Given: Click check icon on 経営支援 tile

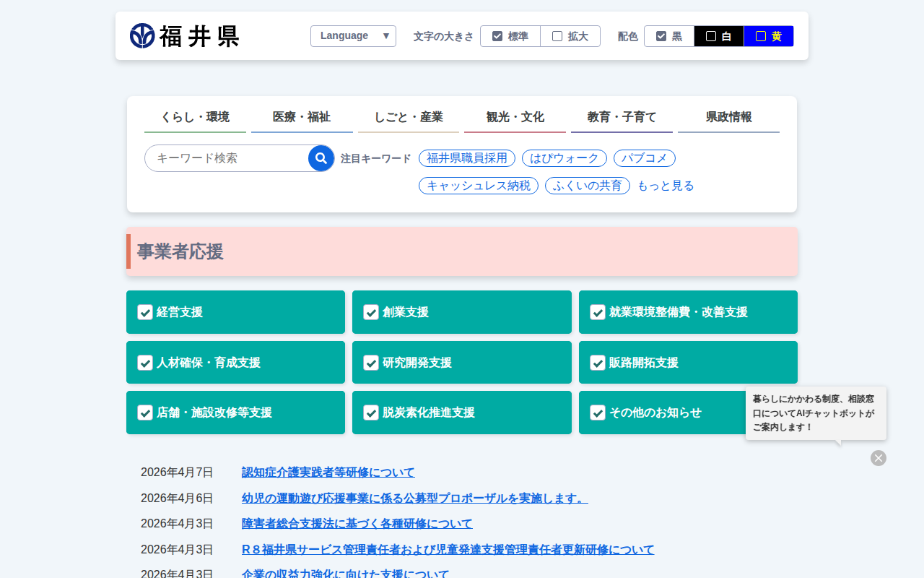Looking at the screenshot, I should click(145, 312).
